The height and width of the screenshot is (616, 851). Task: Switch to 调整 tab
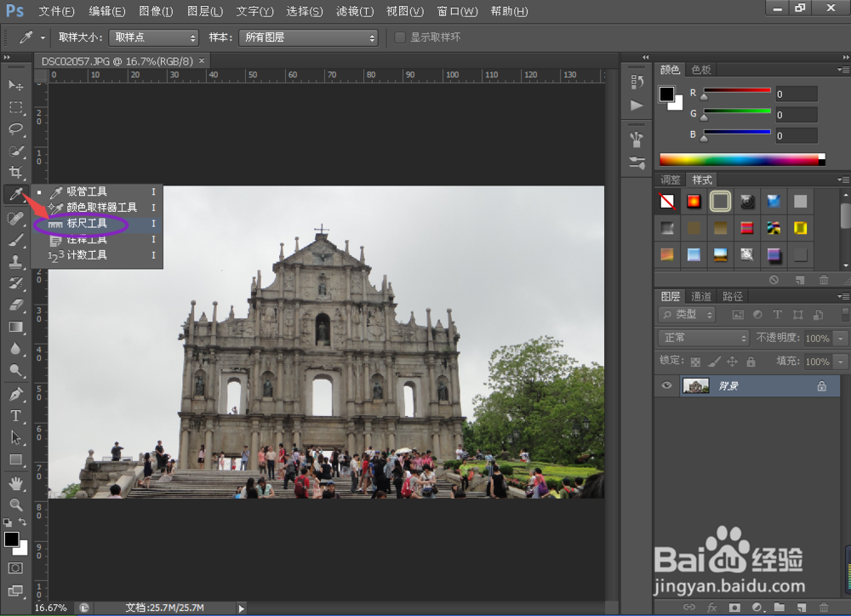(671, 180)
